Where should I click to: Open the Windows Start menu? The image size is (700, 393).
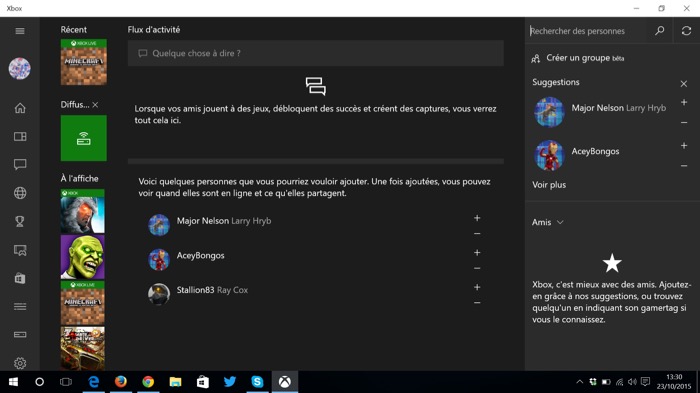pyautogui.click(x=13, y=382)
